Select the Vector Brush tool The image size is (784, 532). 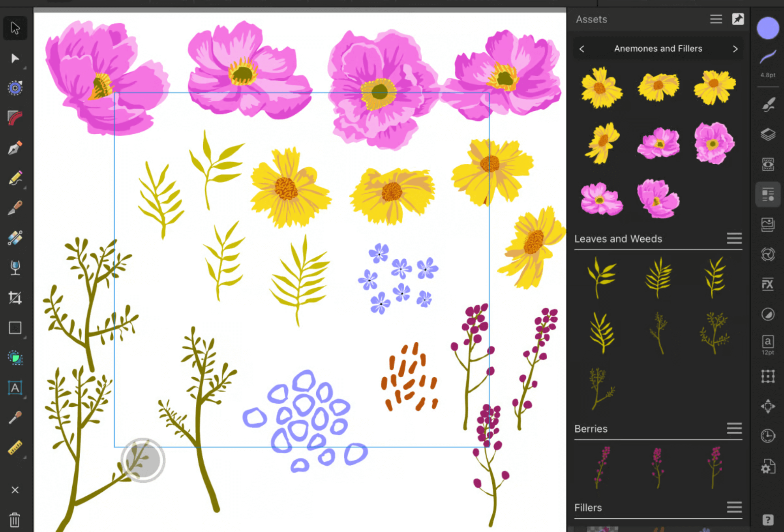coord(15,208)
